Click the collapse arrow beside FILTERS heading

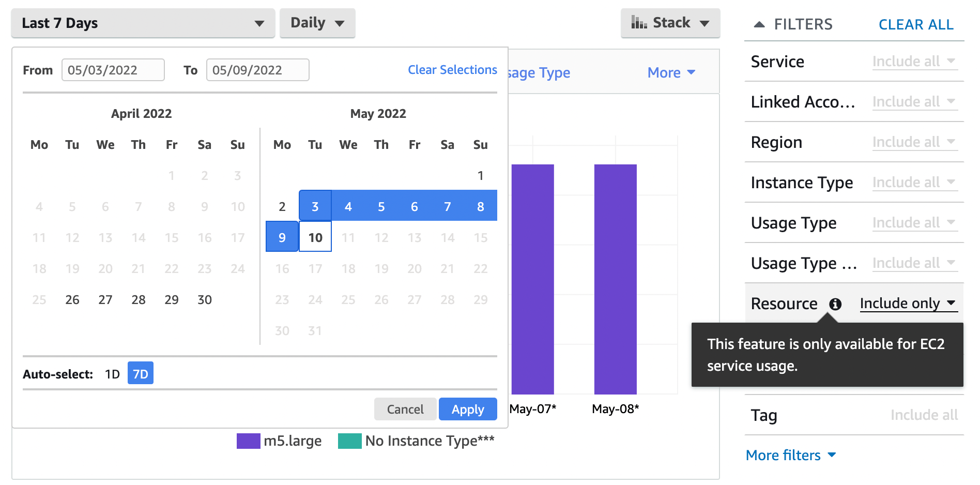(759, 23)
